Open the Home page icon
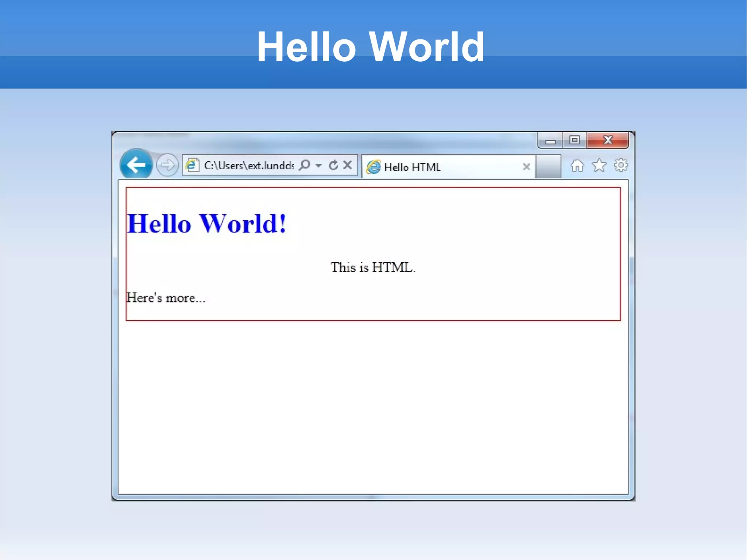The width and height of the screenshot is (747, 560). tap(577, 166)
